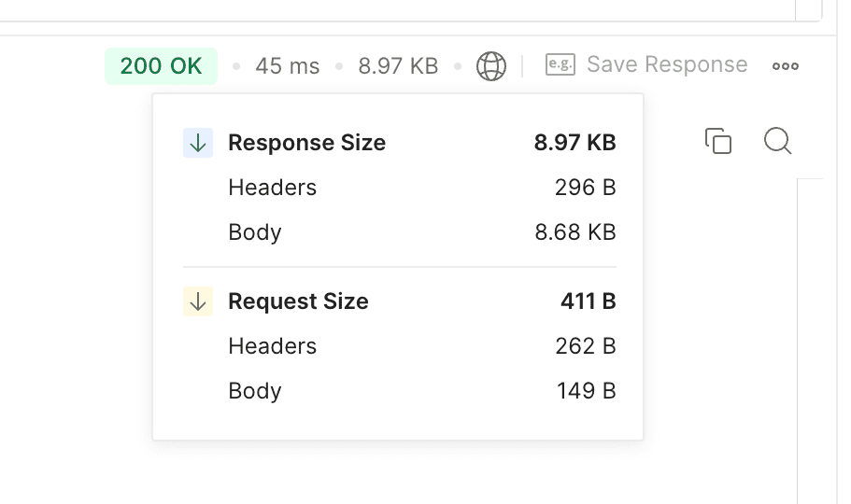Viewport: 851px width, 504px height.
Task: Open the three-dot more options menu
Action: pyautogui.click(x=786, y=66)
